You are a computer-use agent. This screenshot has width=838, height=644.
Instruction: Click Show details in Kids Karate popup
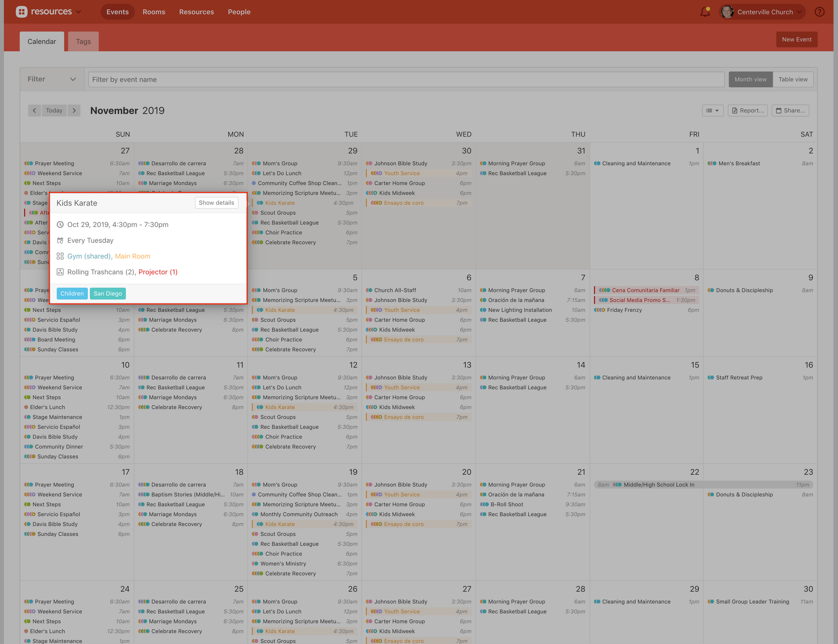point(216,203)
